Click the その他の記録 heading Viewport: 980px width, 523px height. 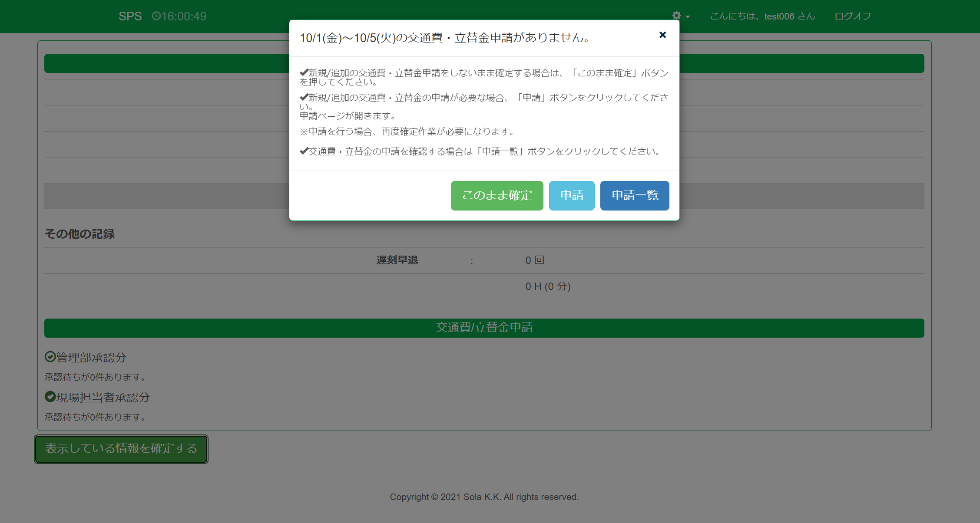coord(79,234)
